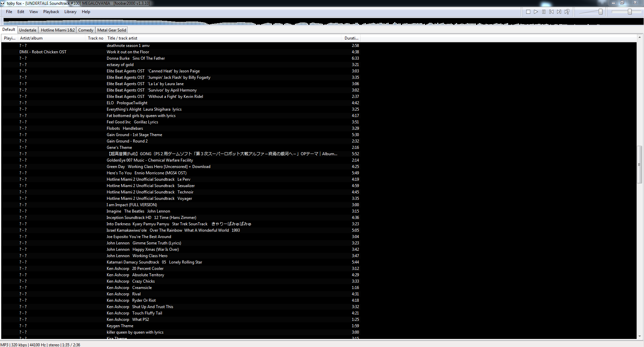Open the View menu
644x347 pixels.
[34, 12]
